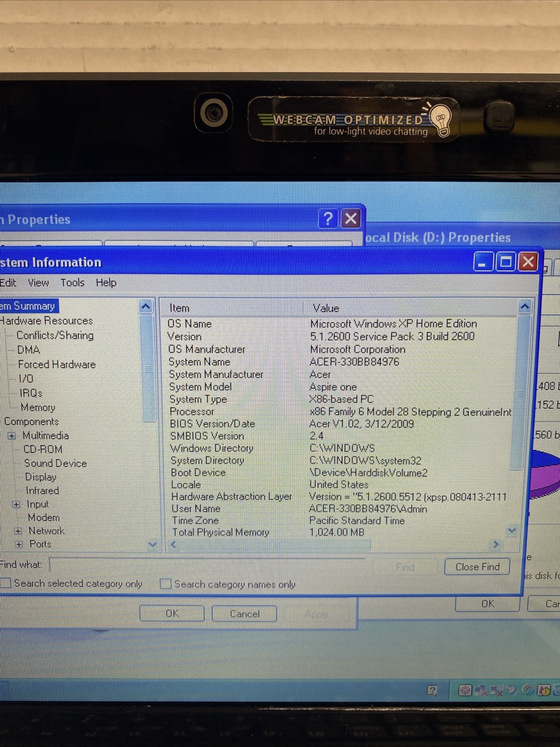Viewport: 560px width, 747px height.
Task: Select Forced Hardware category
Action: pos(57,364)
